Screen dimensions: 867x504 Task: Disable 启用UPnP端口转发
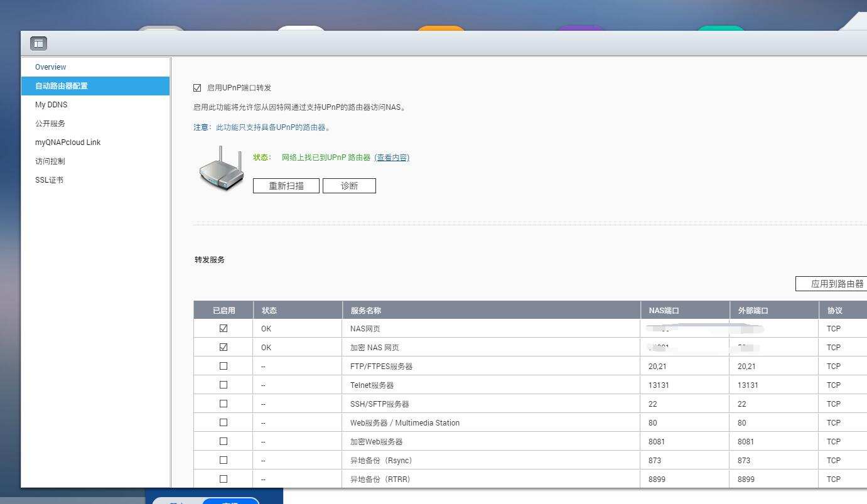pos(197,87)
